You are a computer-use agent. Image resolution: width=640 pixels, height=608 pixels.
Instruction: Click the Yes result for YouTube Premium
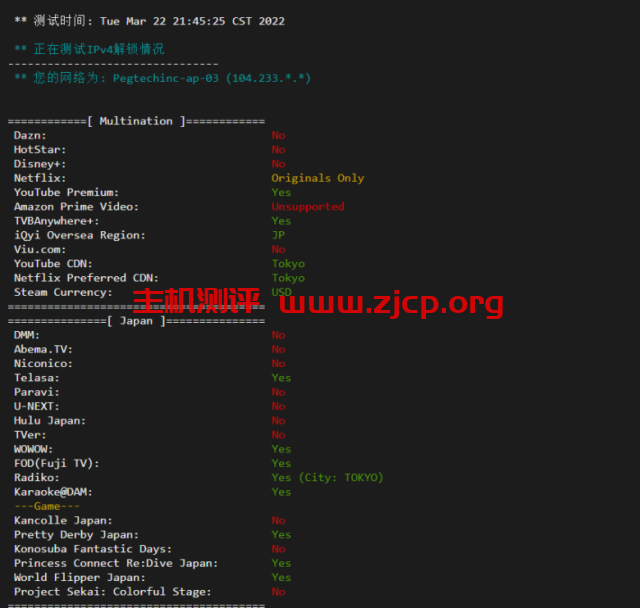pyautogui.click(x=282, y=193)
